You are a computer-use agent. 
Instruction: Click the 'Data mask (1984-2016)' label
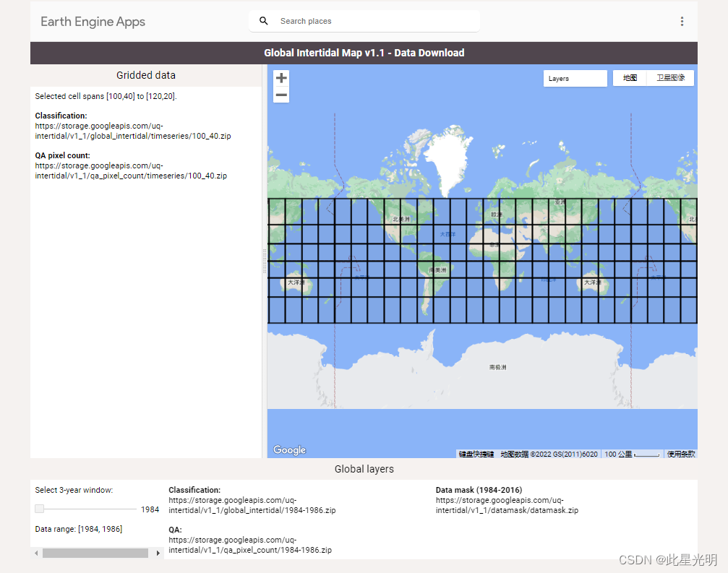coord(479,490)
